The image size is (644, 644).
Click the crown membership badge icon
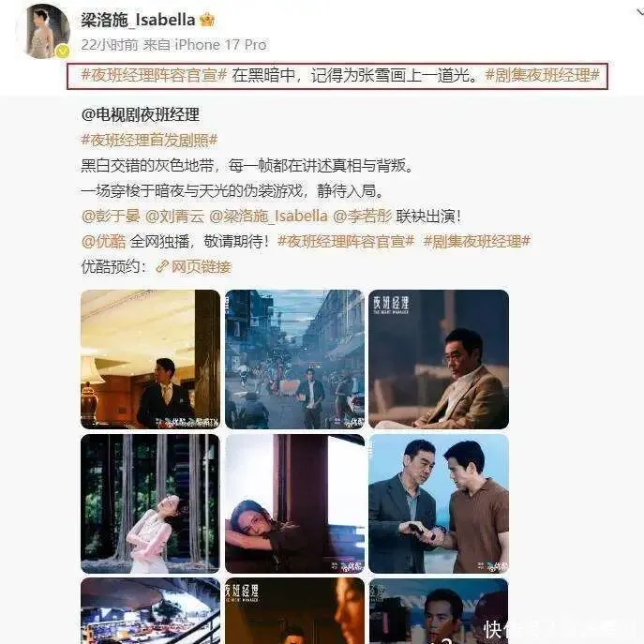click(x=207, y=20)
